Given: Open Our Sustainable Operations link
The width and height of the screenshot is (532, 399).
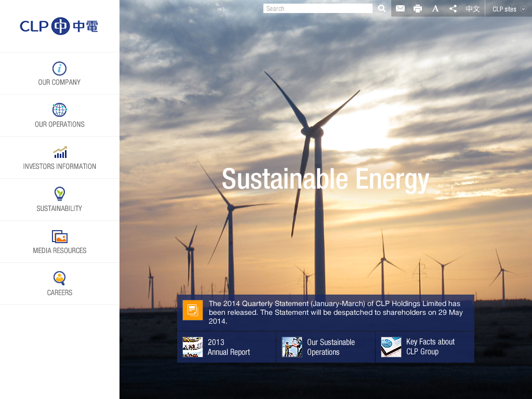Looking at the screenshot, I should coord(330,347).
